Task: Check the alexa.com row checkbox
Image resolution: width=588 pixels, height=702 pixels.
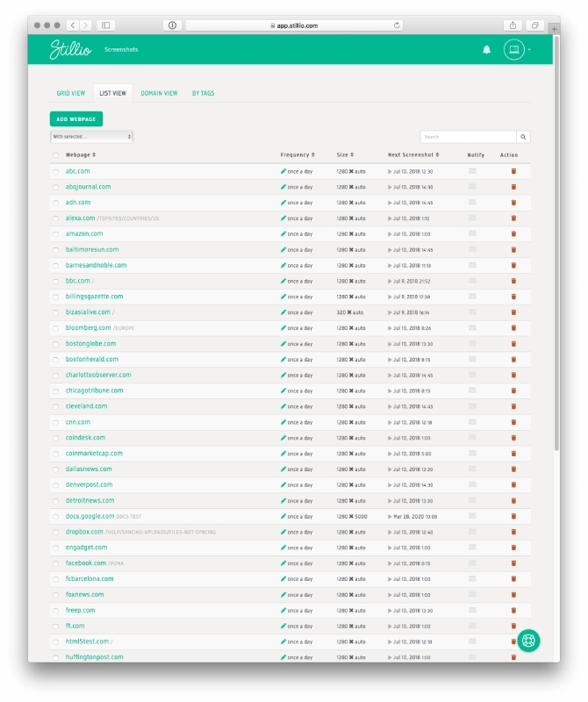Action: click(55, 218)
